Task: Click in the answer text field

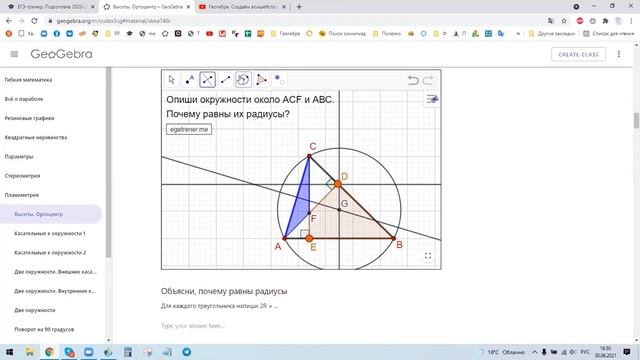Action: (301, 326)
